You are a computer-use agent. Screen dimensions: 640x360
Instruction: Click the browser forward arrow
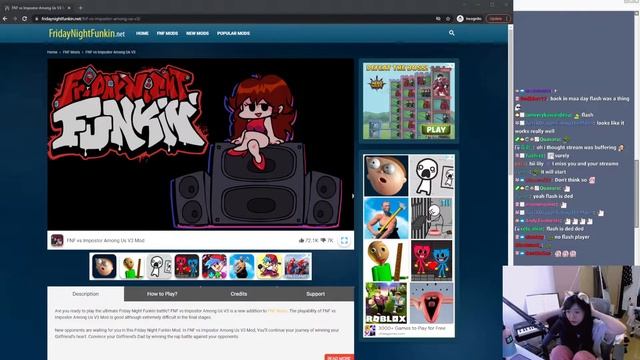[15, 19]
